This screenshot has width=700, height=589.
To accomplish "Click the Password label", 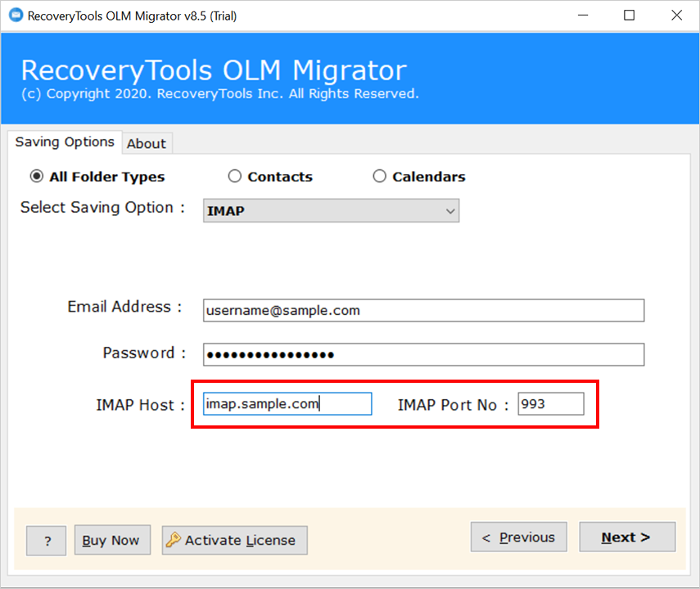I will [144, 353].
